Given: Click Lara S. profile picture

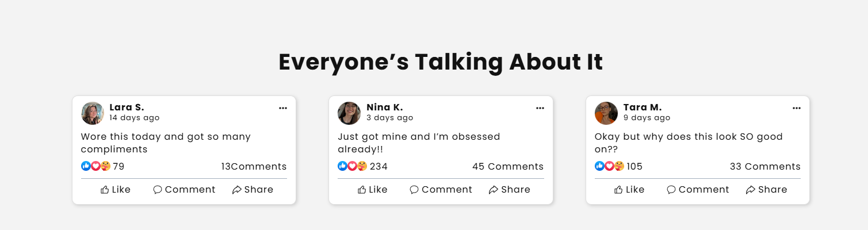Looking at the screenshot, I should (x=92, y=113).
